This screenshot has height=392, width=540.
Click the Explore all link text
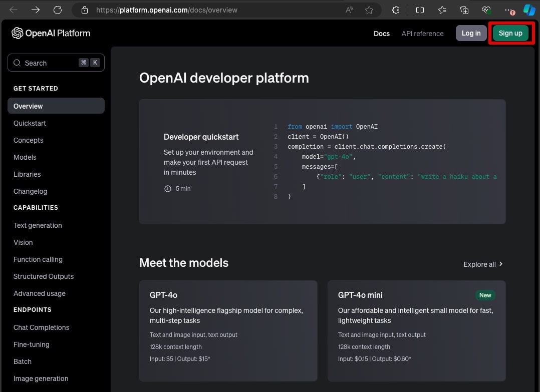479,264
